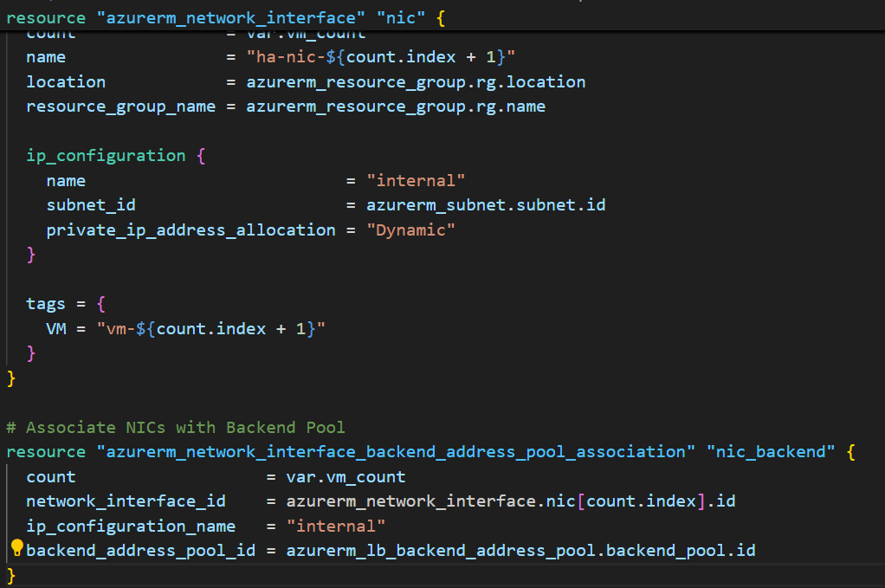Click the ip_configuration_name attribute name
The height and width of the screenshot is (588, 885).
pos(131,527)
